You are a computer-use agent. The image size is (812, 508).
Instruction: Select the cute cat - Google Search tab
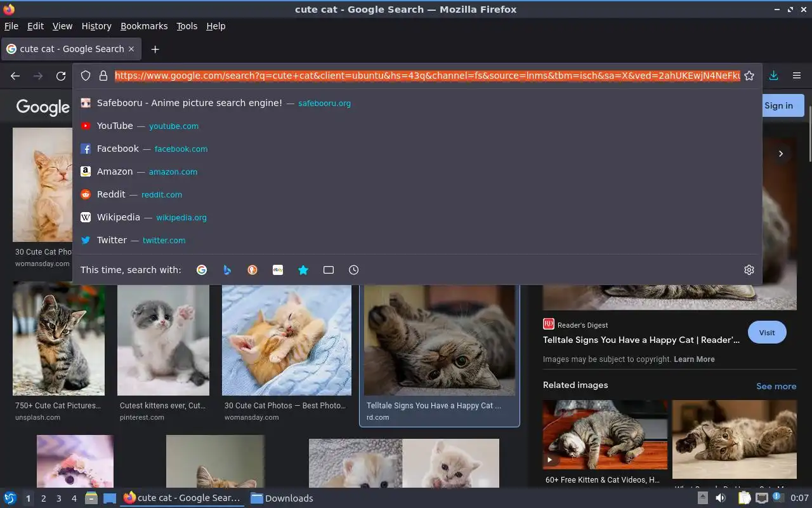71,49
